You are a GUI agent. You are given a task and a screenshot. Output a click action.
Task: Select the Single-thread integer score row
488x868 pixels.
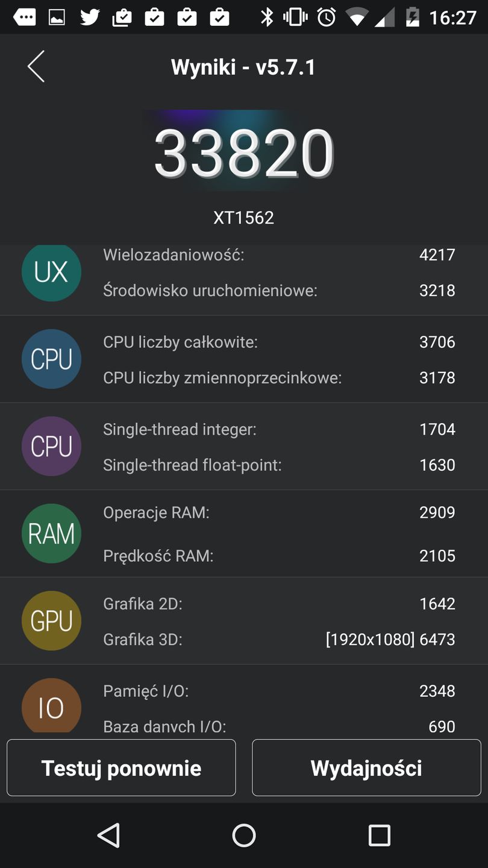(x=279, y=429)
